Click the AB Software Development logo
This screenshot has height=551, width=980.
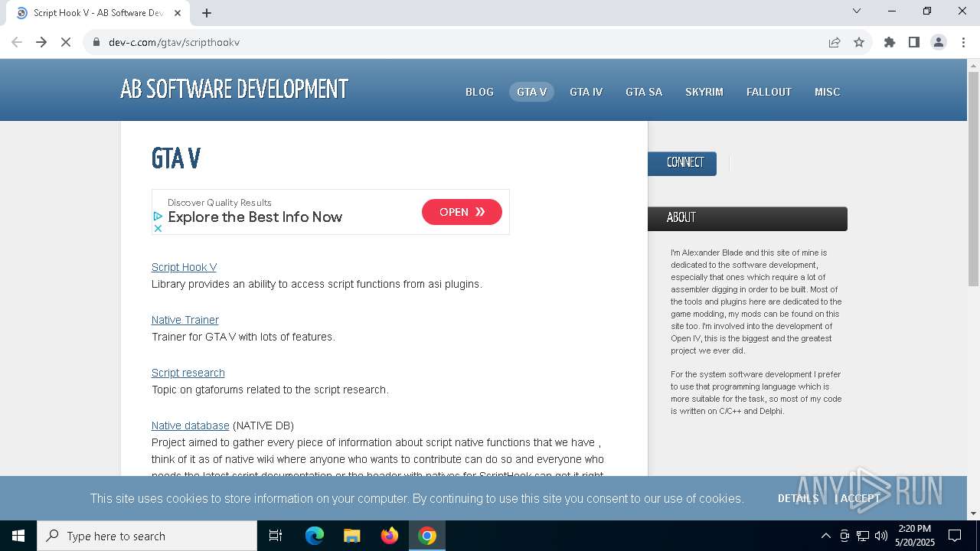coord(234,90)
